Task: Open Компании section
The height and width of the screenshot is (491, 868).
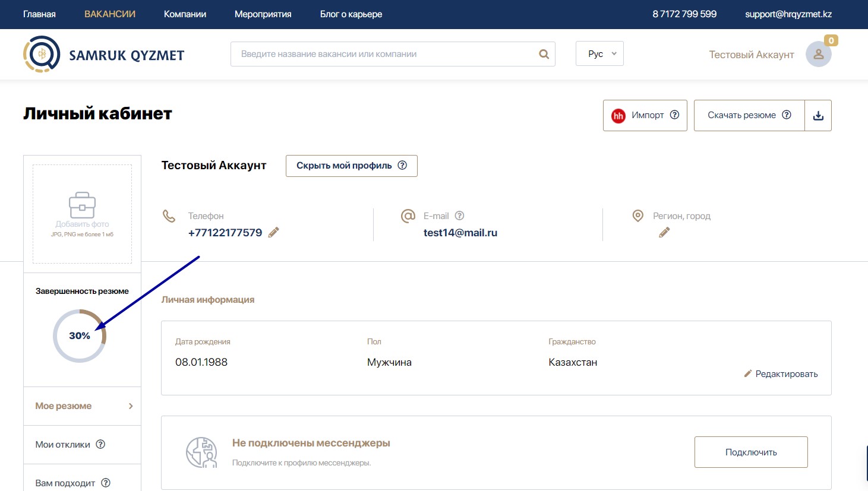Action: pyautogui.click(x=185, y=14)
